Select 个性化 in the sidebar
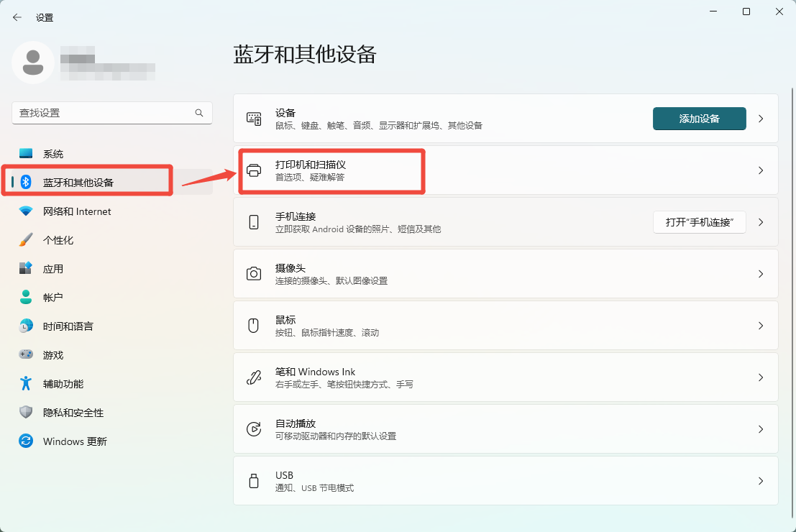This screenshot has height=532, width=796. pyautogui.click(x=58, y=240)
